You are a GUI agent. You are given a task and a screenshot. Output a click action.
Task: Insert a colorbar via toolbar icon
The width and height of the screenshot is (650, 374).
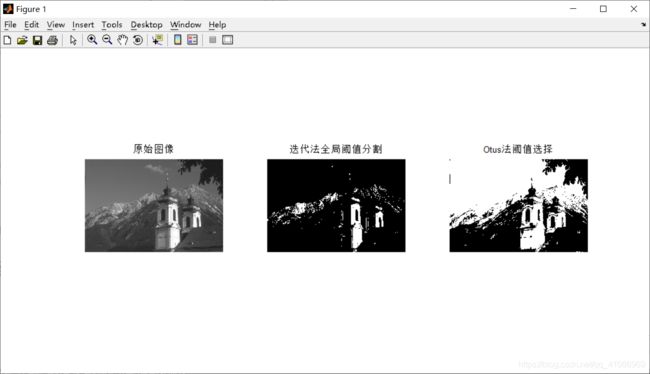coord(177,40)
